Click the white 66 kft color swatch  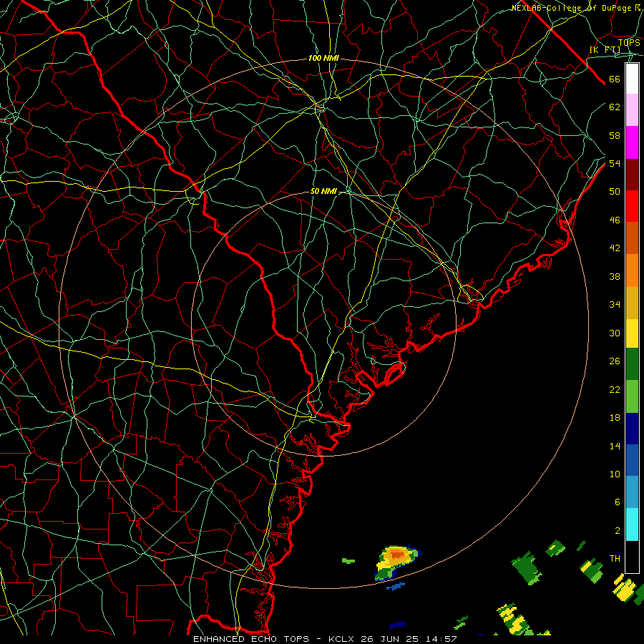(632, 79)
